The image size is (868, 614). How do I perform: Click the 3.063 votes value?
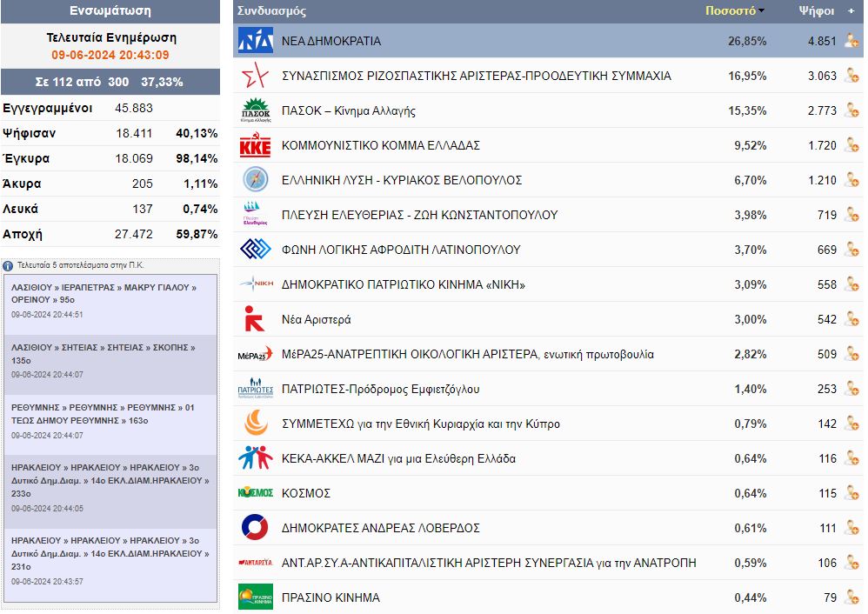pyautogui.click(x=822, y=76)
